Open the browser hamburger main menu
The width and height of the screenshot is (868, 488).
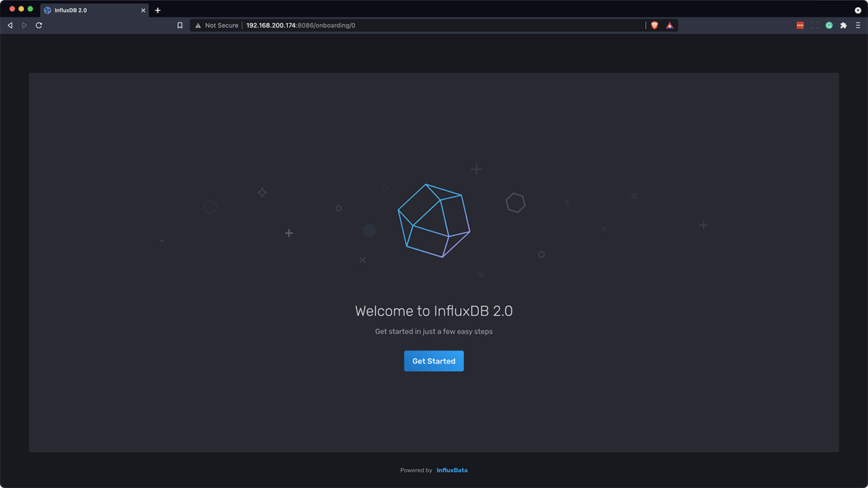(x=858, y=25)
